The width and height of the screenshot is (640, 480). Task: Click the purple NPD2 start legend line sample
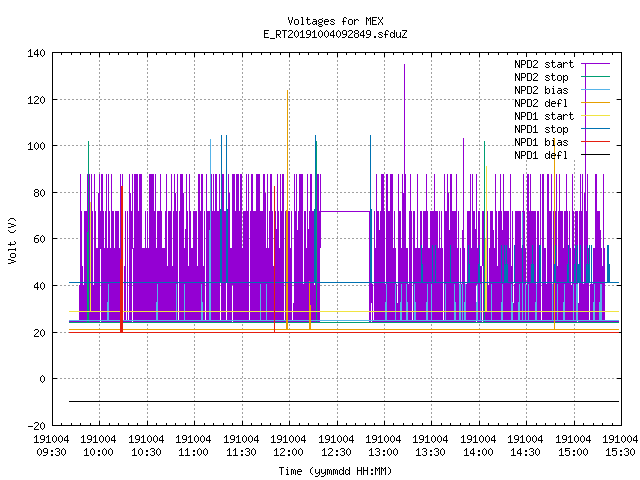tap(595, 64)
